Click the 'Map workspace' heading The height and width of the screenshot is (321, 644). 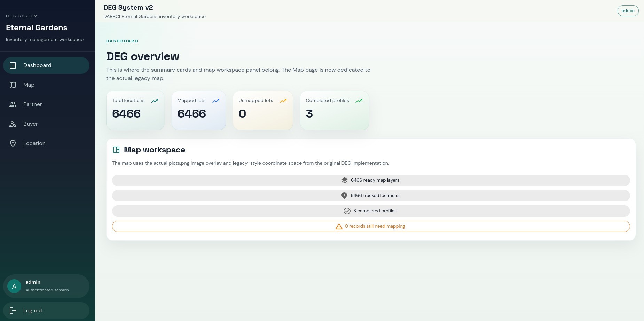click(155, 150)
